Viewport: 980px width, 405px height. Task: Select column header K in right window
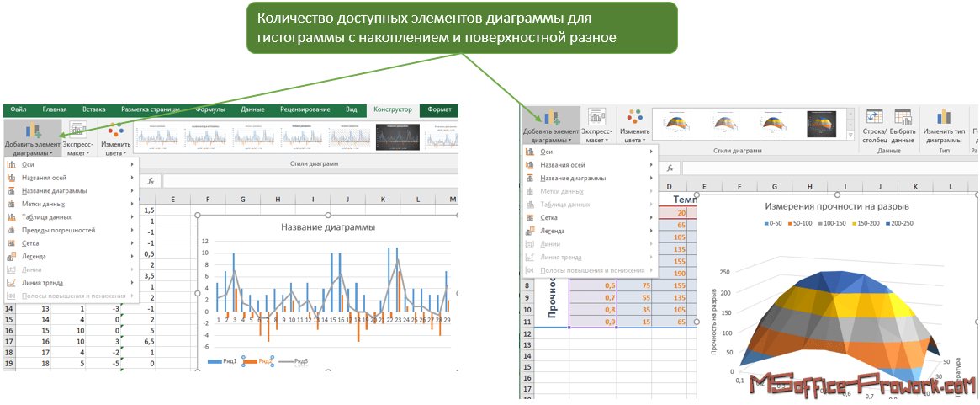[x=915, y=187]
